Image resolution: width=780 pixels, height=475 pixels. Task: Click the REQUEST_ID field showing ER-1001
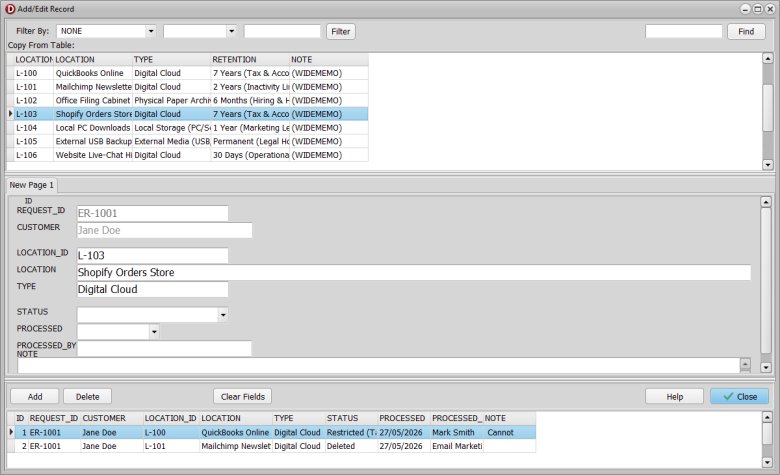[x=153, y=213]
